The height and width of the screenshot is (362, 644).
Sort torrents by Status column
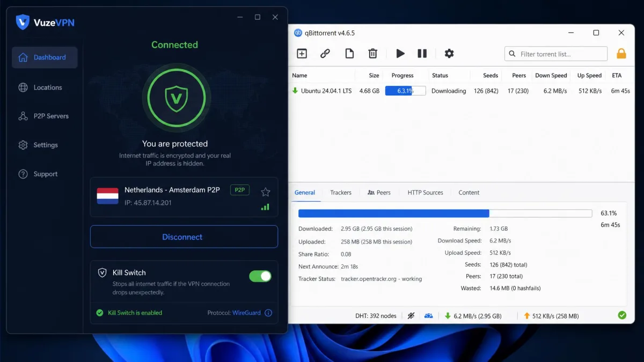point(440,76)
